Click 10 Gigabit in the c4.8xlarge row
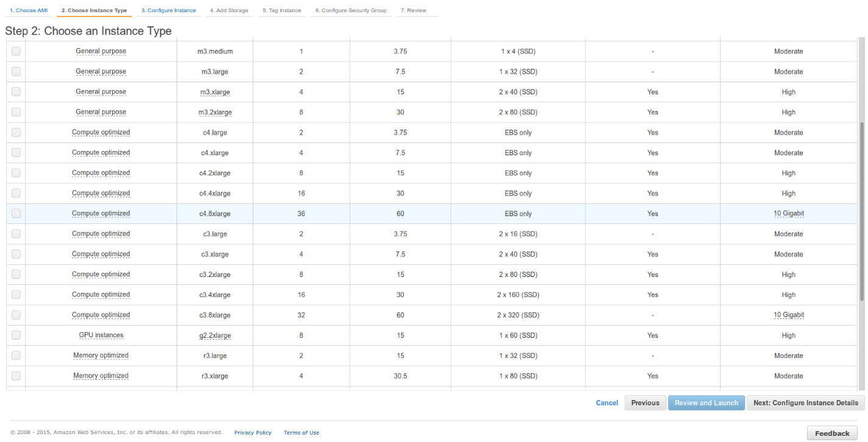Screen dimensions: 868x442 point(789,214)
